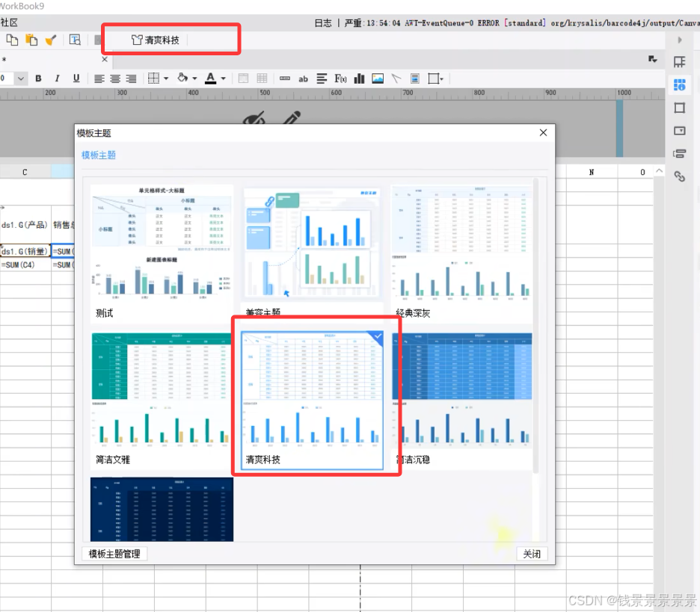Insert a sub-report with the page icon

415,78
